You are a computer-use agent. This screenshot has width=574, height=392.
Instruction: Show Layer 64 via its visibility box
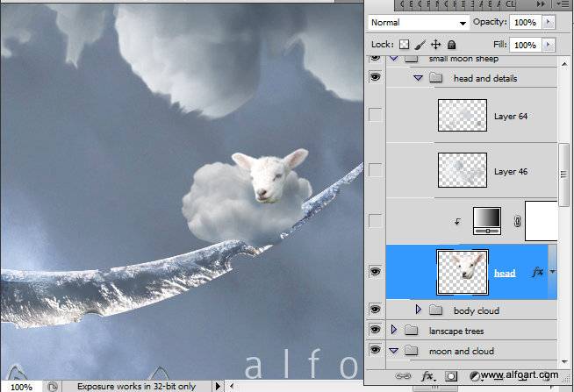[x=375, y=115]
